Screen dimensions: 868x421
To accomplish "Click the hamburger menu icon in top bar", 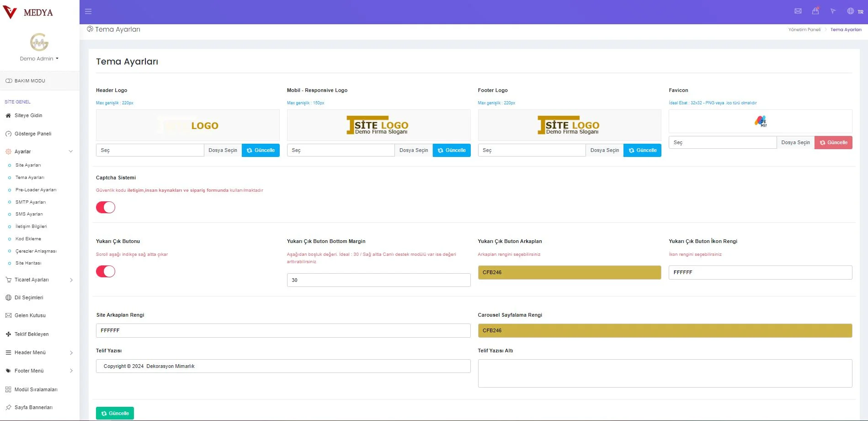I will tap(88, 11).
